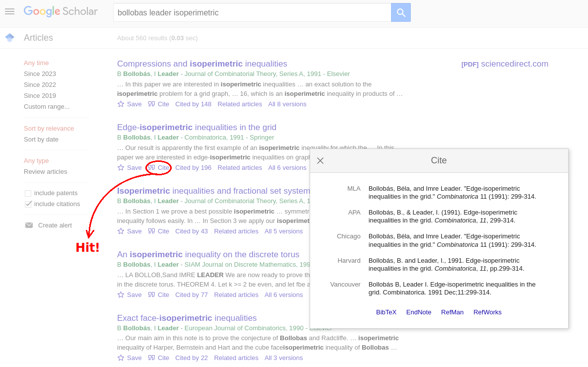Viewport: 588px width, 367px height.
Task: Save the discrete torus article via star
Action: (x=121, y=295)
